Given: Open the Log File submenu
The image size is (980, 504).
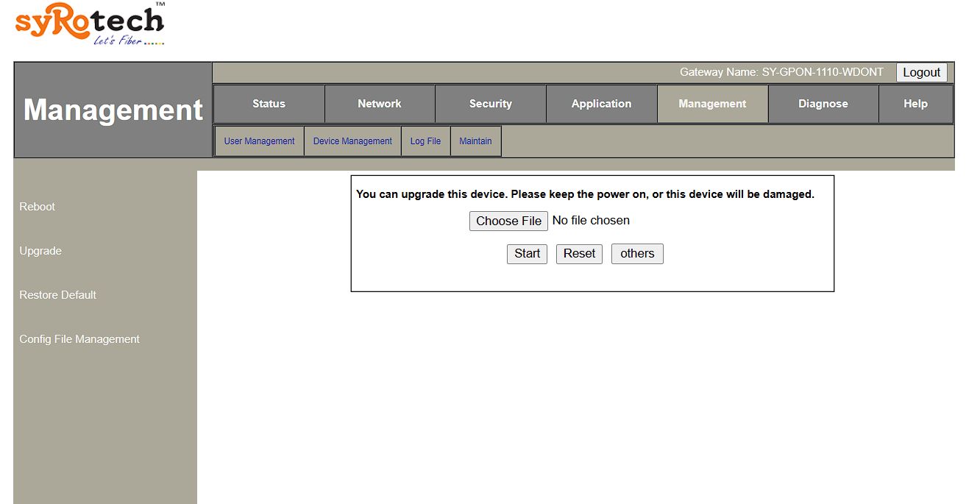Looking at the screenshot, I should click(425, 141).
